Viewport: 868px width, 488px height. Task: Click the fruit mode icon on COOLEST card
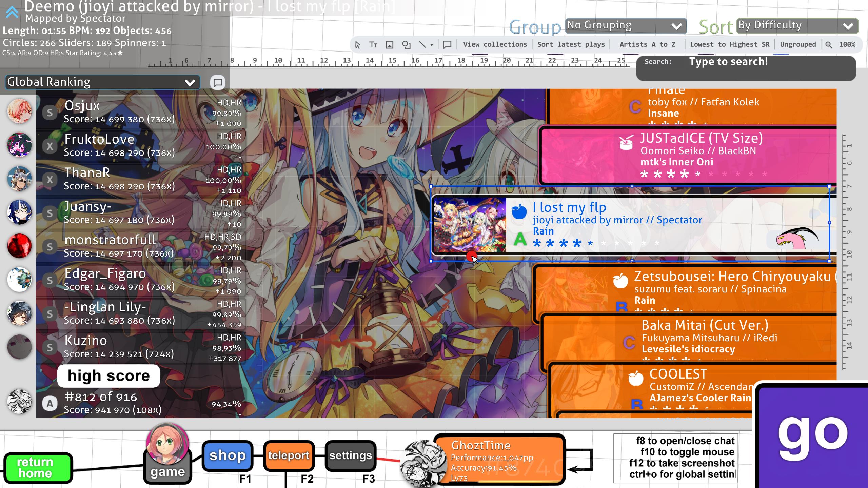point(636,378)
